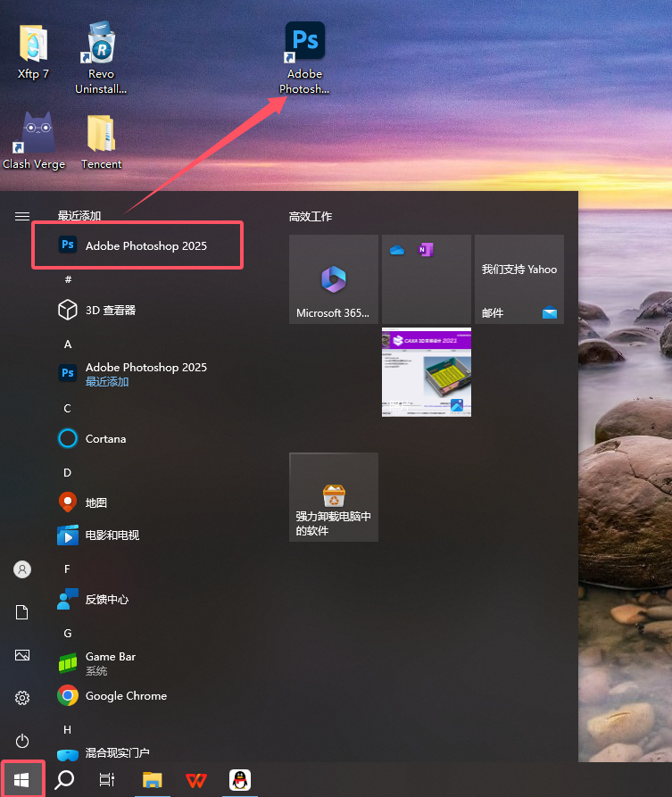Open Cortana from app list
This screenshot has width=672, height=797.
pos(93,438)
